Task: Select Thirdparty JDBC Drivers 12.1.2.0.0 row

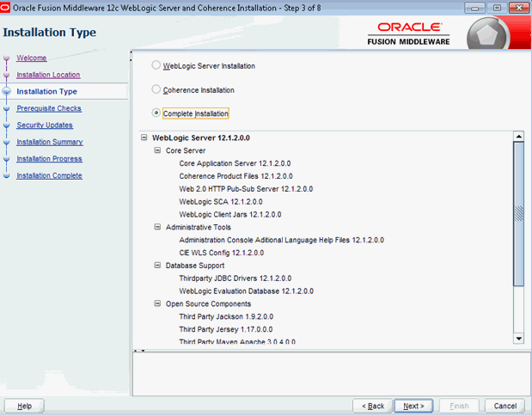Action: click(x=235, y=278)
